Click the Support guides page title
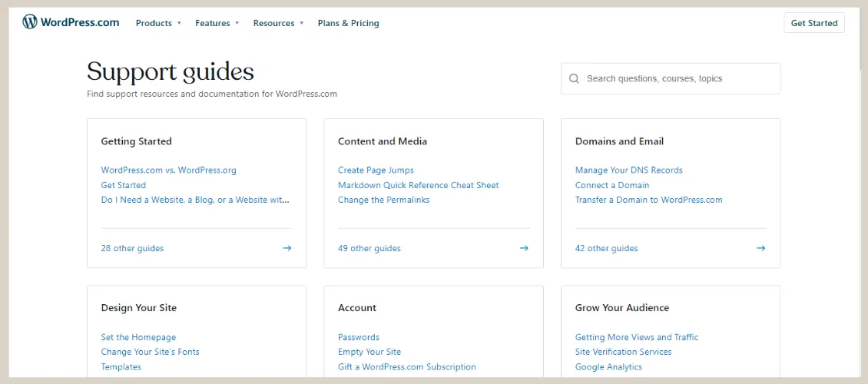Viewport: 868px width, 384px height. (171, 72)
